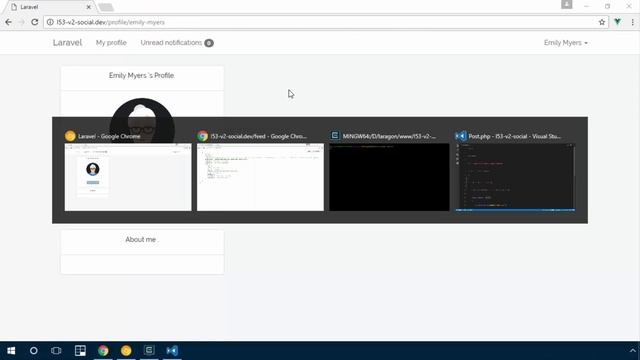Open the Cmder terminal taskbar icon

coord(149,351)
